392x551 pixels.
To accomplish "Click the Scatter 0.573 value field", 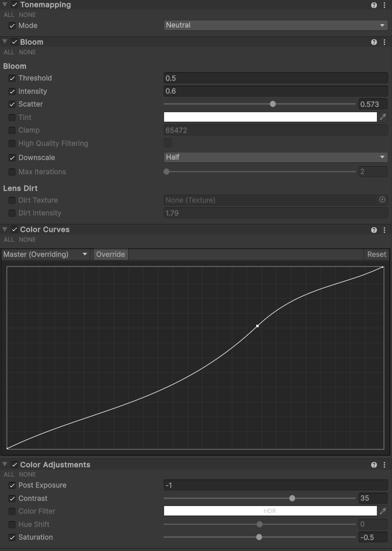I will [x=373, y=104].
